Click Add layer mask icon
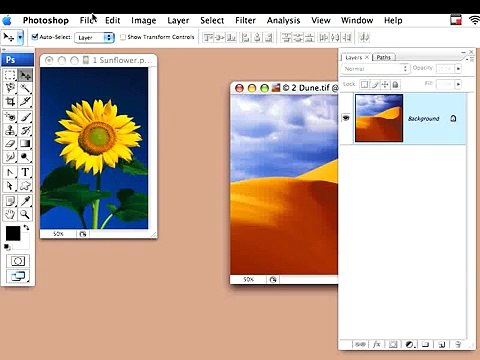480x360 pixels. click(x=393, y=344)
